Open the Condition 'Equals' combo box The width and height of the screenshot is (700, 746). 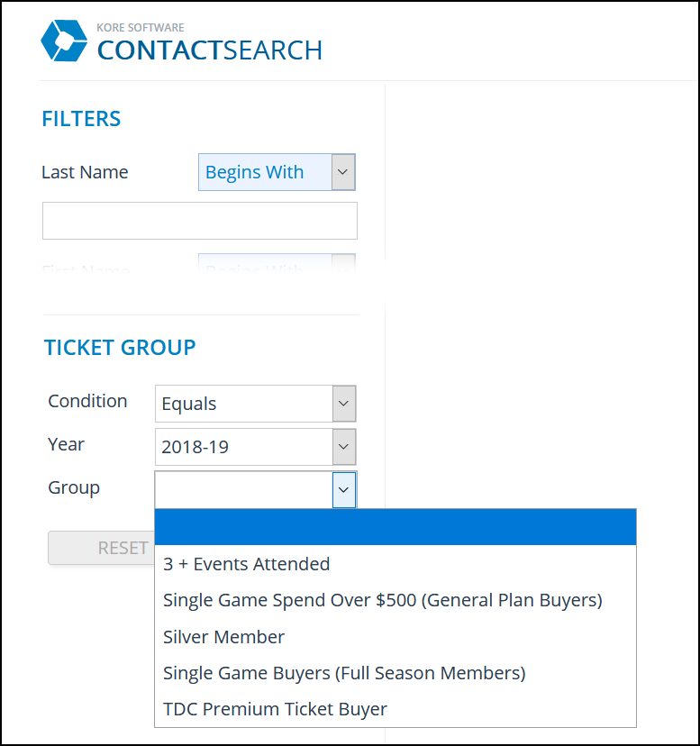[x=256, y=404]
